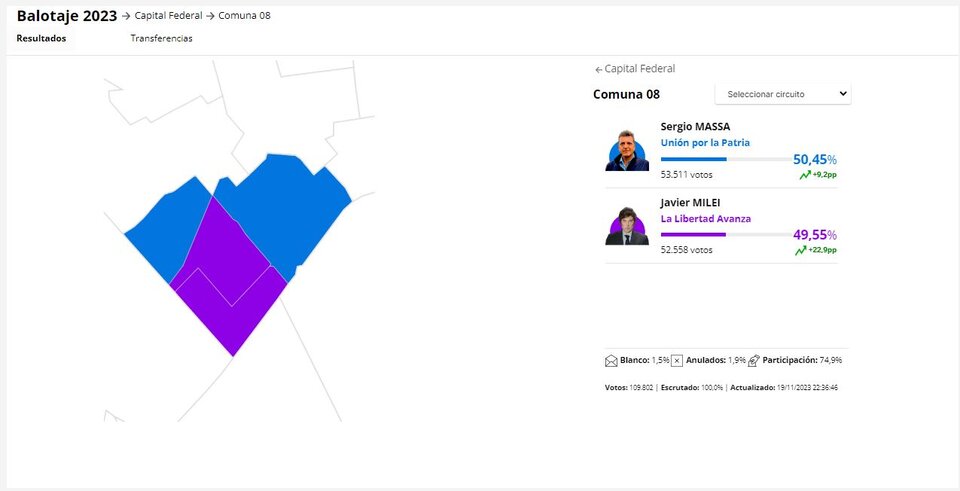Switch to the Transferencias tab
Screen dimensions: 960x491
click(x=161, y=38)
